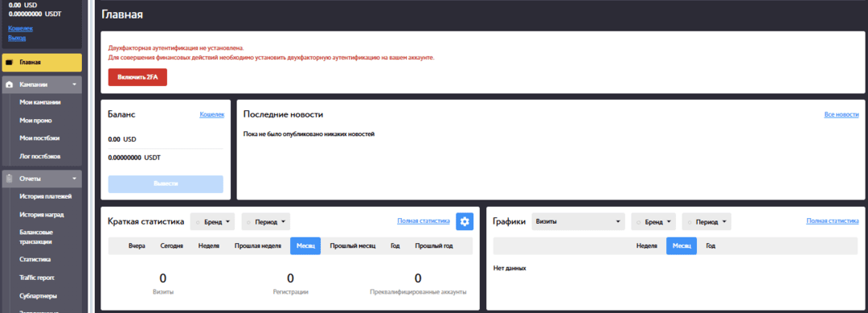Select the Прошлый год statistics tab
This screenshot has height=313, width=868.
tap(434, 246)
